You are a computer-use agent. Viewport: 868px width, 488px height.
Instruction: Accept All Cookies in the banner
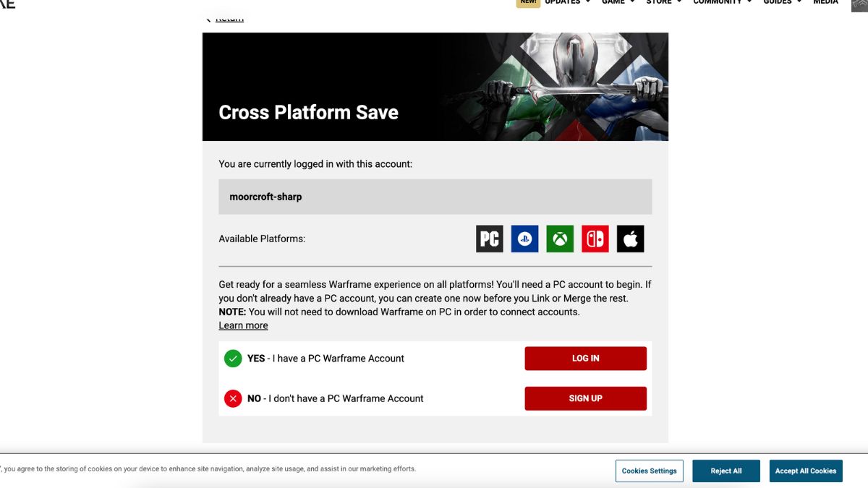806,471
